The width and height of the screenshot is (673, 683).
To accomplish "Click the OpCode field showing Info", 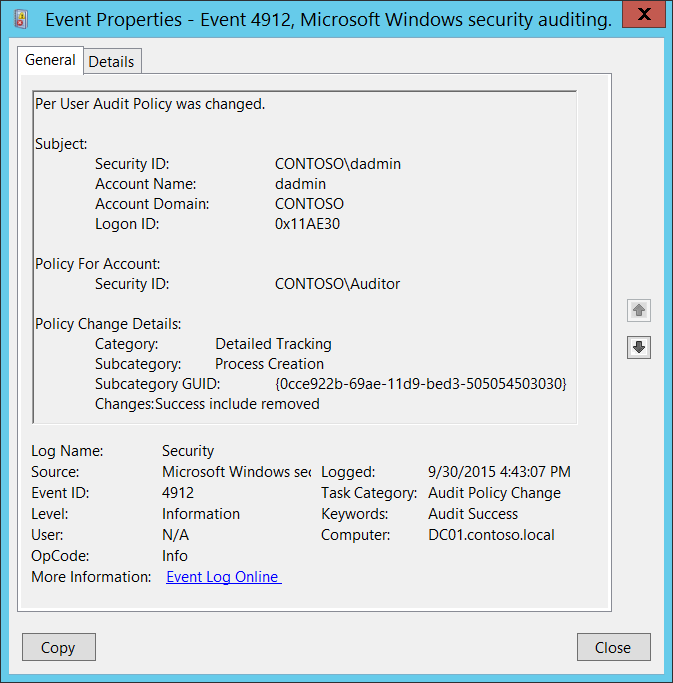I will 175,556.
